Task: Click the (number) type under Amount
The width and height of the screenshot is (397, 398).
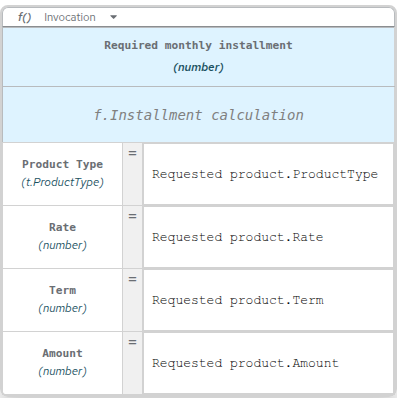Action: (x=63, y=371)
